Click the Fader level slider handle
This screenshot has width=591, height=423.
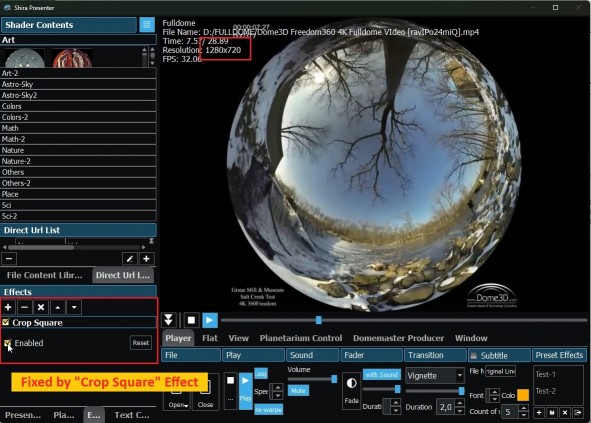[397, 389]
